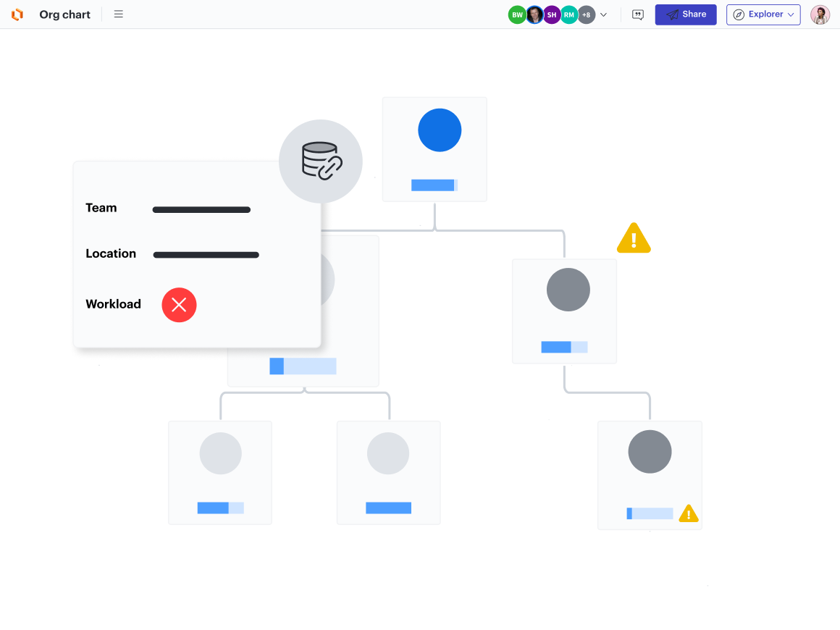Click the +8 overflow avatar to expand collaborators

coord(587,14)
